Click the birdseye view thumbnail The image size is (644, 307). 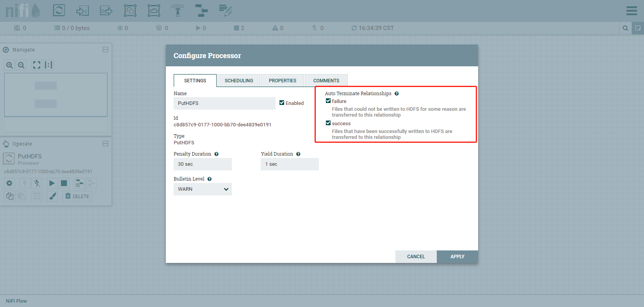pos(56,95)
